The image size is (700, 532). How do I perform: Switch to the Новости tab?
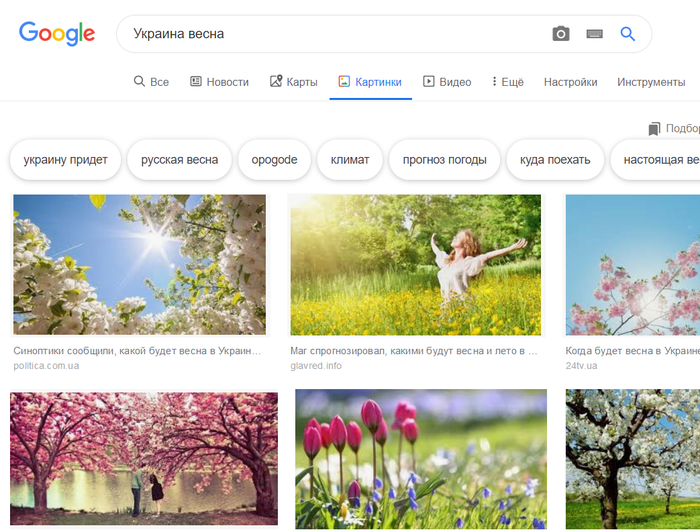tap(219, 82)
